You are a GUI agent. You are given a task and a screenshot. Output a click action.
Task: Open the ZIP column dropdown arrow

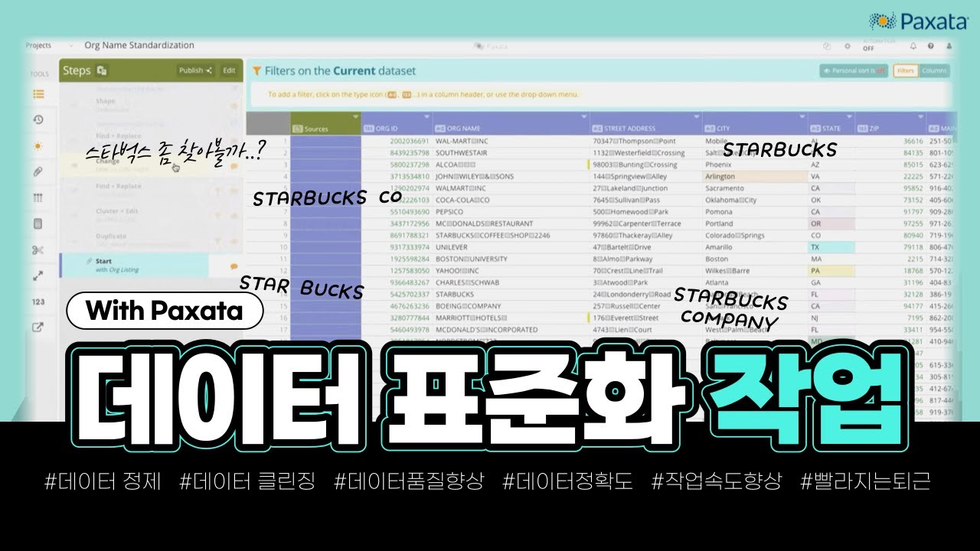tap(920, 117)
